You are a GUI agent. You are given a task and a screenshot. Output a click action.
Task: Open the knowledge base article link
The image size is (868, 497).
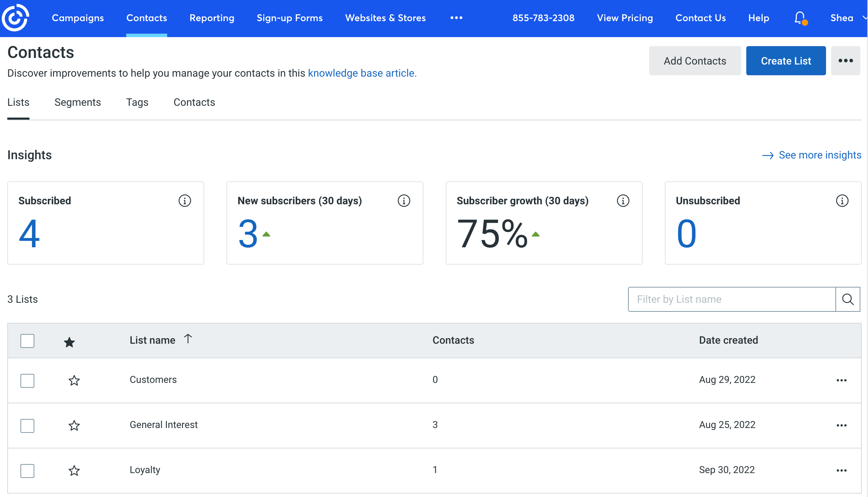pyautogui.click(x=362, y=73)
